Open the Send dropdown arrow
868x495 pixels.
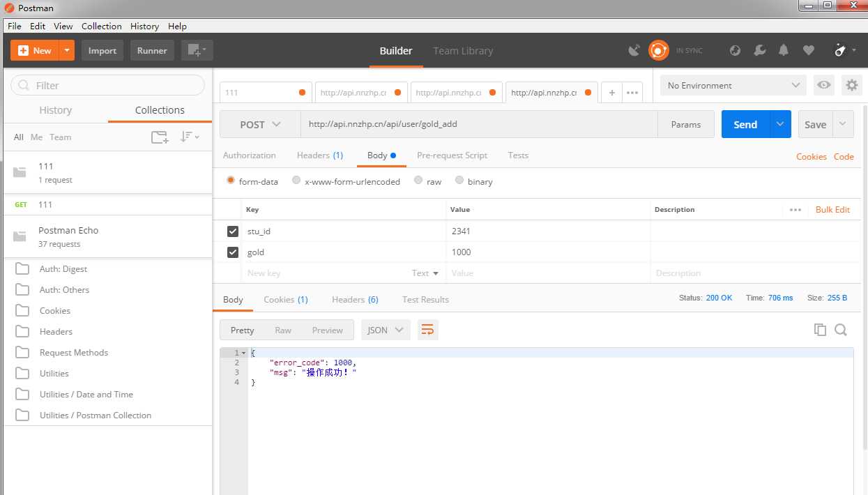click(780, 124)
